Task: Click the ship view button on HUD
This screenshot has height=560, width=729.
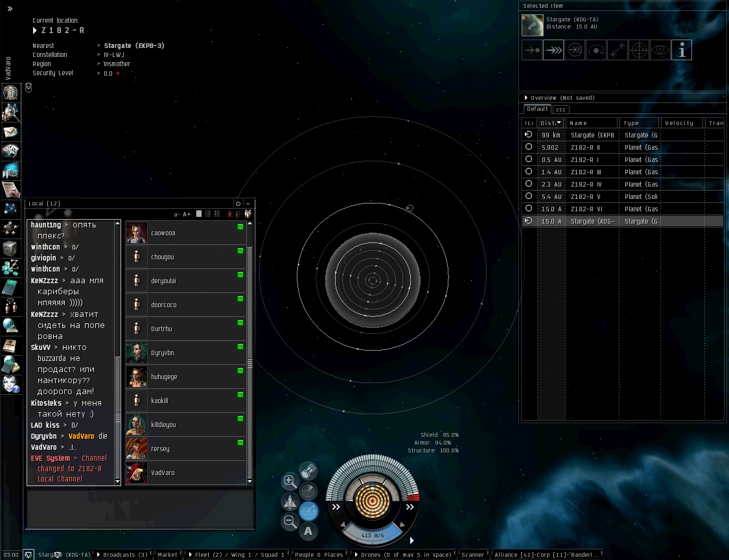Action: [290, 502]
